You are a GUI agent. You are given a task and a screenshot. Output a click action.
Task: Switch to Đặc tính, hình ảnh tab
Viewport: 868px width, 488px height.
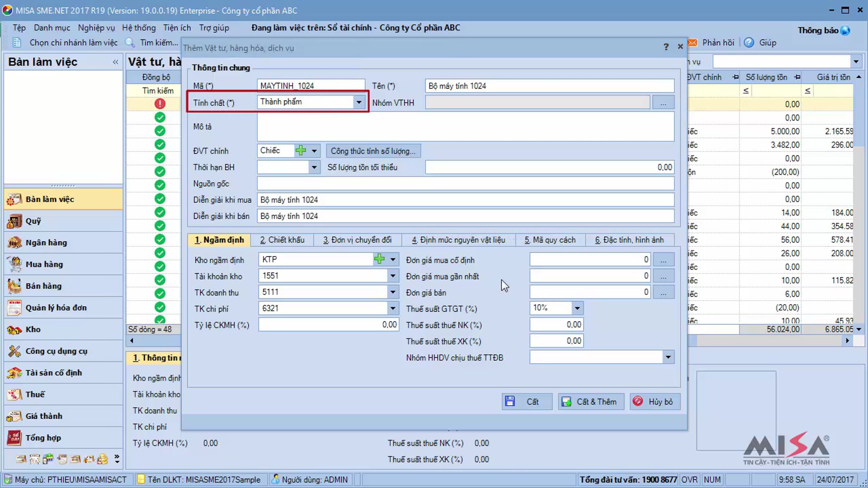[x=630, y=240]
